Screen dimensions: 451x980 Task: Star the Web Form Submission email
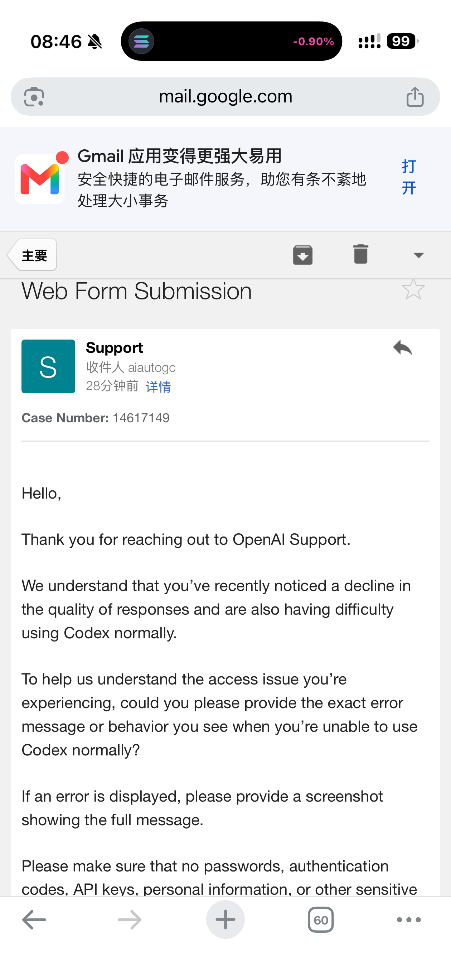[x=413, y=289]
